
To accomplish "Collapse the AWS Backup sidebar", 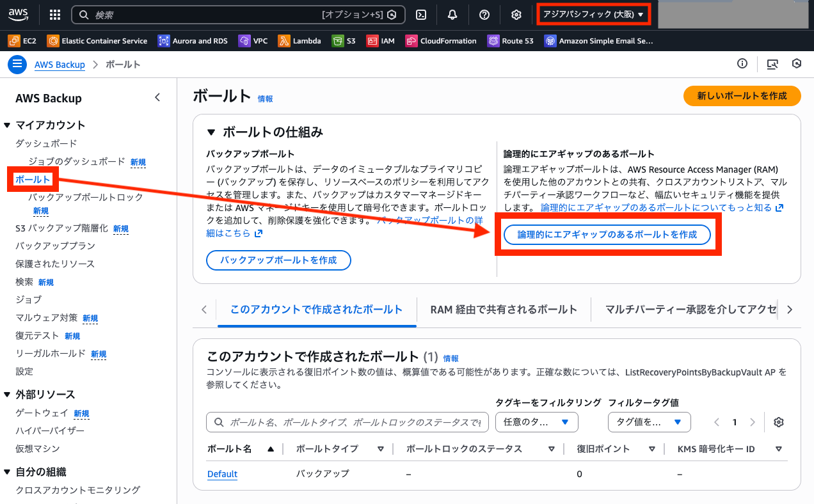I will (x=157, y=97).
